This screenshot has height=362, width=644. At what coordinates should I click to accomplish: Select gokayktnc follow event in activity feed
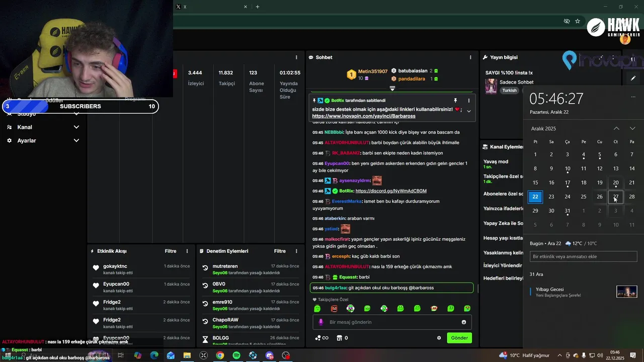pos(141,269)
